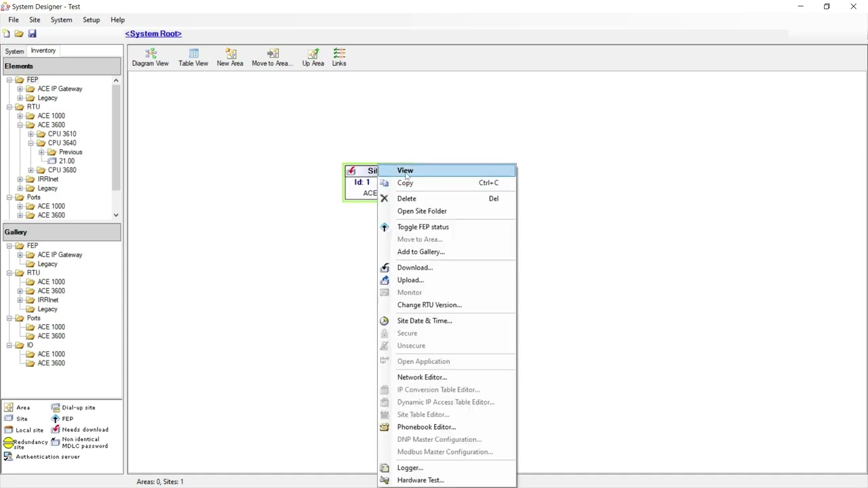Viewport: 868px width, 488px height.
Task: Click the Toggle FEP status arrow icon
Action: coord(384,227)
